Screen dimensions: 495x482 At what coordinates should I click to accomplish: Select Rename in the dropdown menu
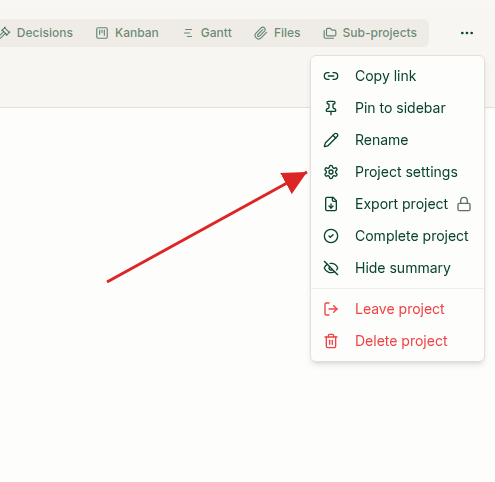tap(397, 140)
